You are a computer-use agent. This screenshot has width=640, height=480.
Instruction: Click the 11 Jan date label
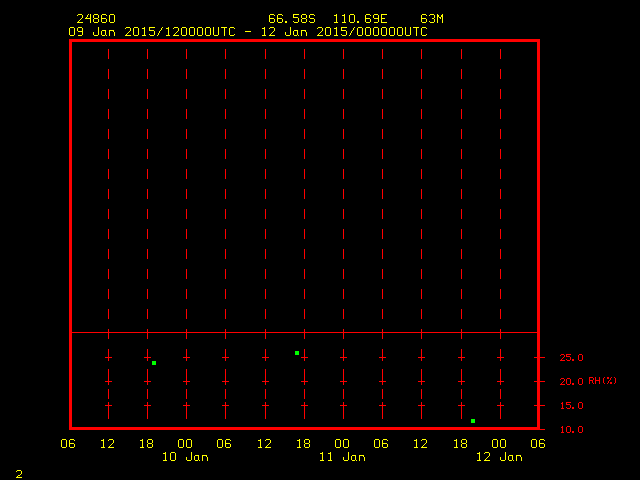coord(342,457)
